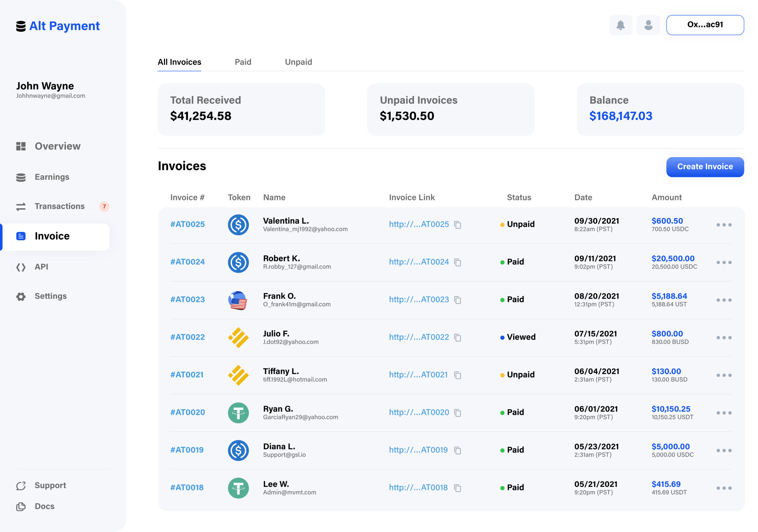Image resolution: width=758 pixels, height=532 pixels.
Task: Click date 06/04/2021 in Tiffany L. row
Action: coord(597,372)
